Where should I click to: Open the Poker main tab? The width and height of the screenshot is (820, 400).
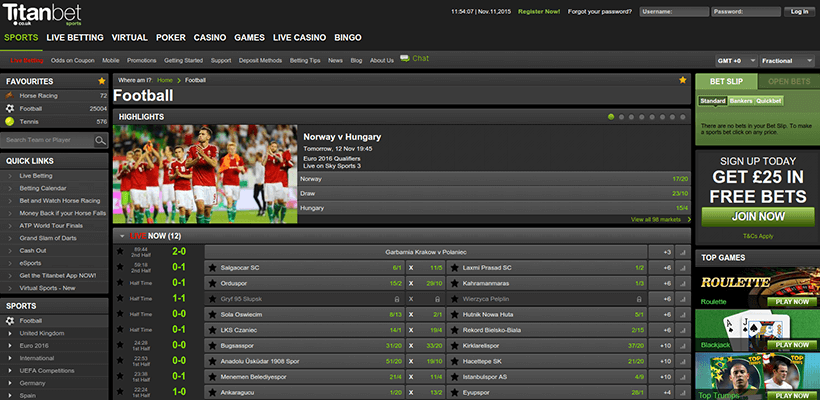170,38
